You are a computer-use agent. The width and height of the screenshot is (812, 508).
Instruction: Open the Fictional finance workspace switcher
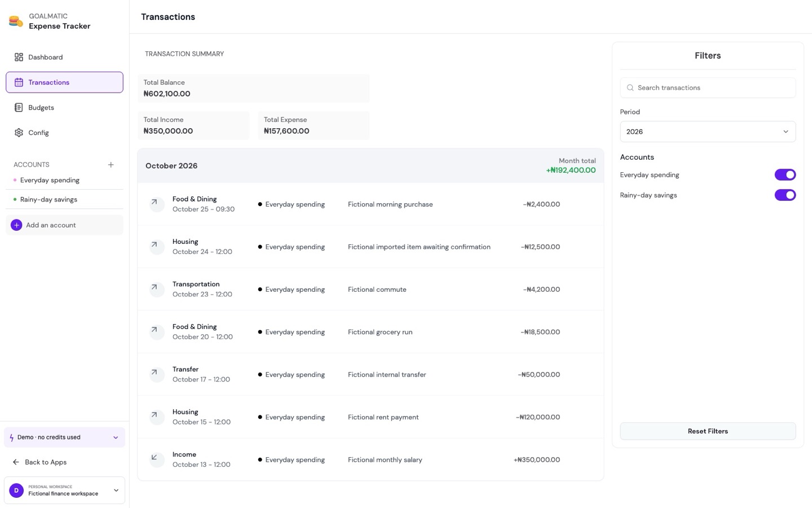click(64, 491)
